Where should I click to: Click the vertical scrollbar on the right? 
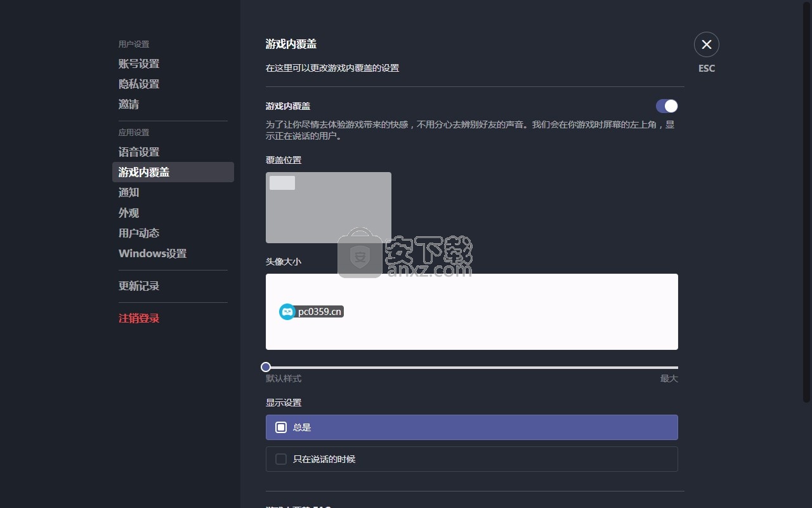(x=806, y=203)
